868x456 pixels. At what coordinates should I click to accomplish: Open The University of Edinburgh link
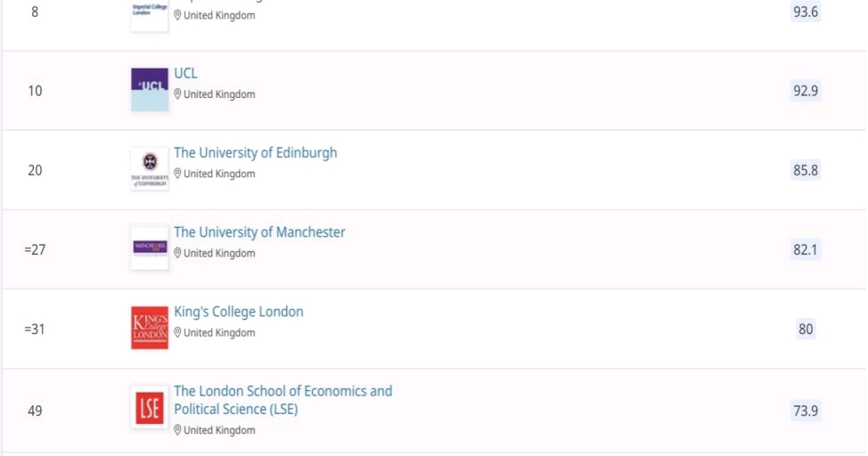pos(255,152)
